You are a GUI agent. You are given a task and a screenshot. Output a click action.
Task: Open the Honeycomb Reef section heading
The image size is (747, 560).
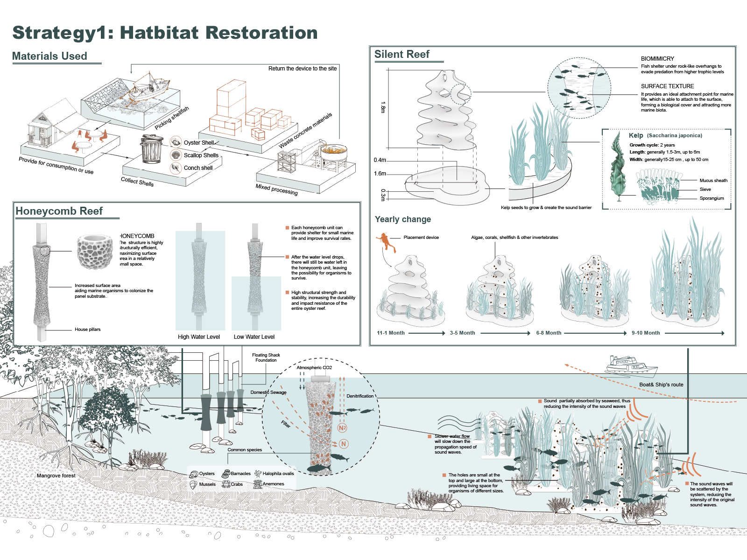coord(59,211)
